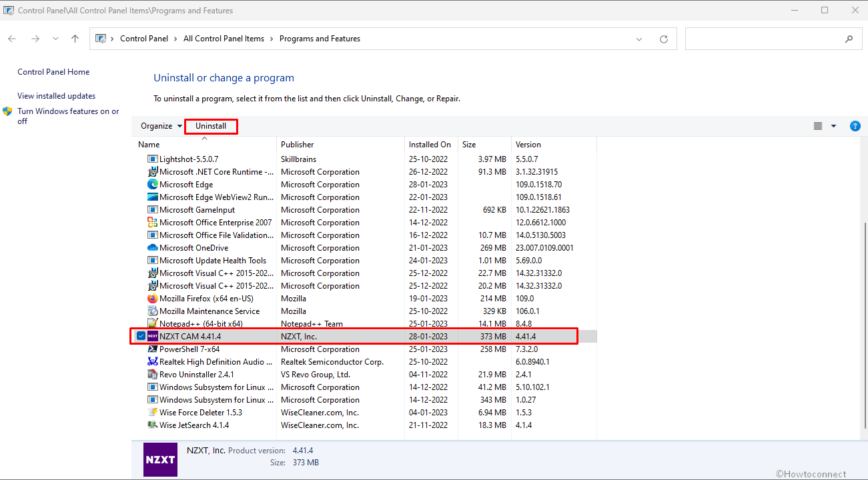Click the Realtek High Definition Audio icon
The image size is (868, 480).
coord(153,362)
